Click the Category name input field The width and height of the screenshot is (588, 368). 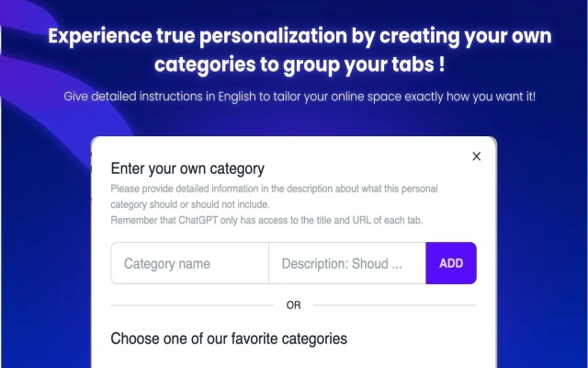pos(190,263)
